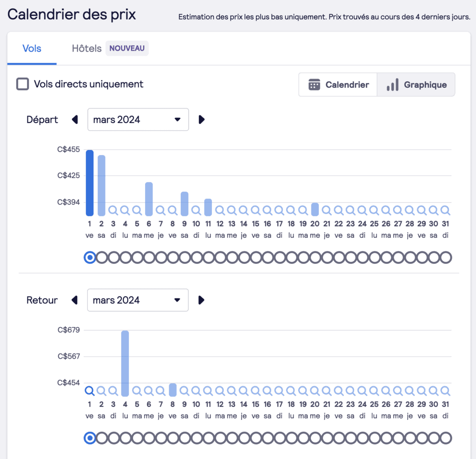Click the search icon on return date 25
The height and width of the screenshot is (459, 476).
pyautogui.click(x=374, y=391)
